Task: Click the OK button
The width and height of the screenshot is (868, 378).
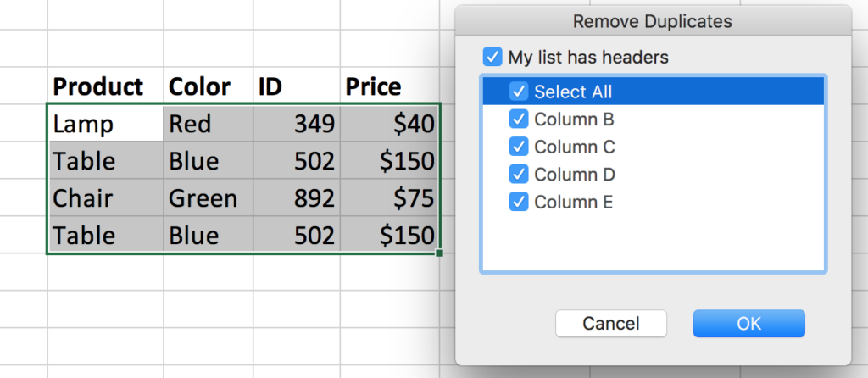Action: pyautogui.click(x=748, y=323)
